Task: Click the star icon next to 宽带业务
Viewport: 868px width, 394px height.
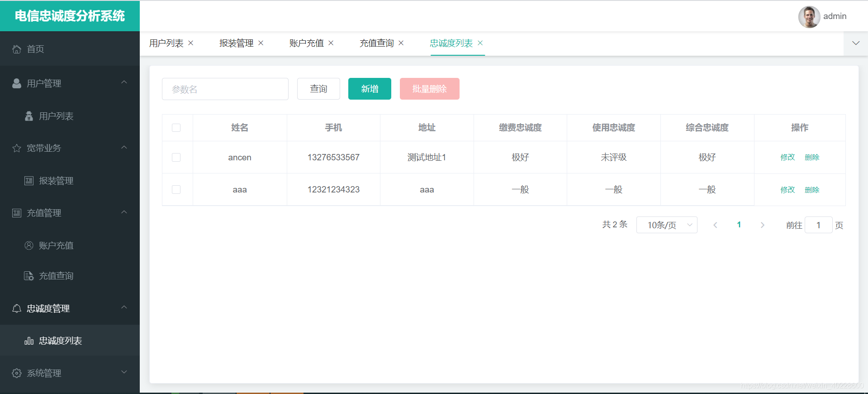Action: click(x=17, y=148)
